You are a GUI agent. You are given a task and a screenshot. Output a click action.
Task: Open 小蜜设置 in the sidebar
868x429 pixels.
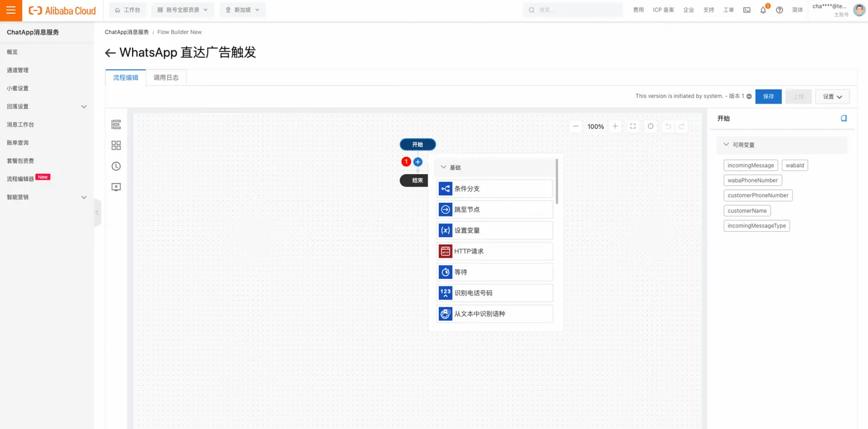pyautogui.click(x=17, y=89)
